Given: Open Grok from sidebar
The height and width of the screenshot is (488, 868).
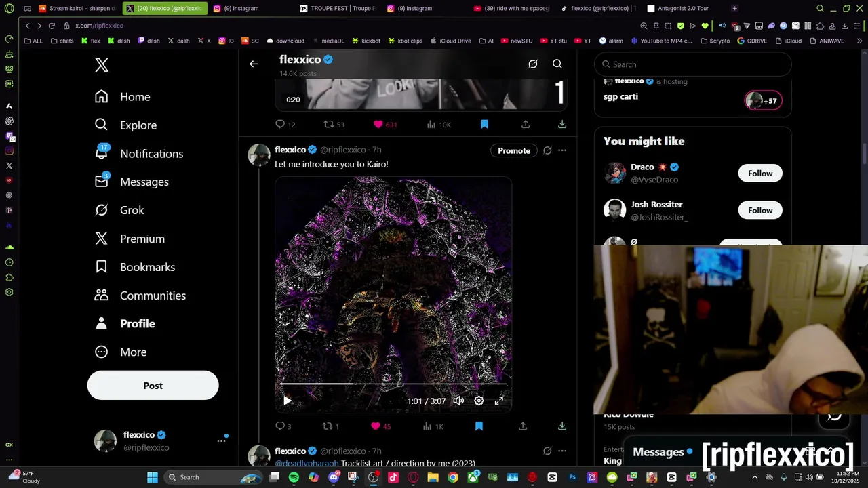Looking at the screenshot, I should pos(119,210).
